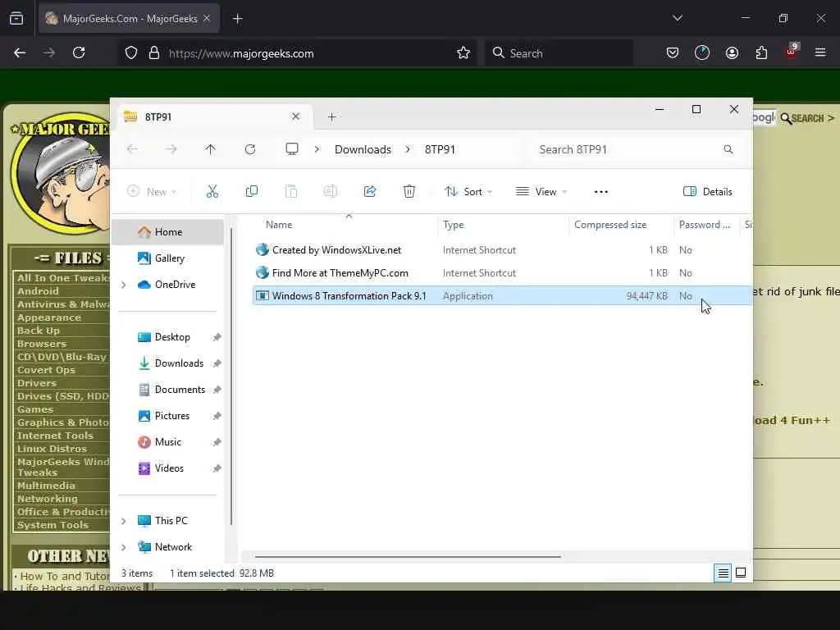840x630 pixels.
Task: Click the search magnifier in Explorer search box
Action: (728, 149)
